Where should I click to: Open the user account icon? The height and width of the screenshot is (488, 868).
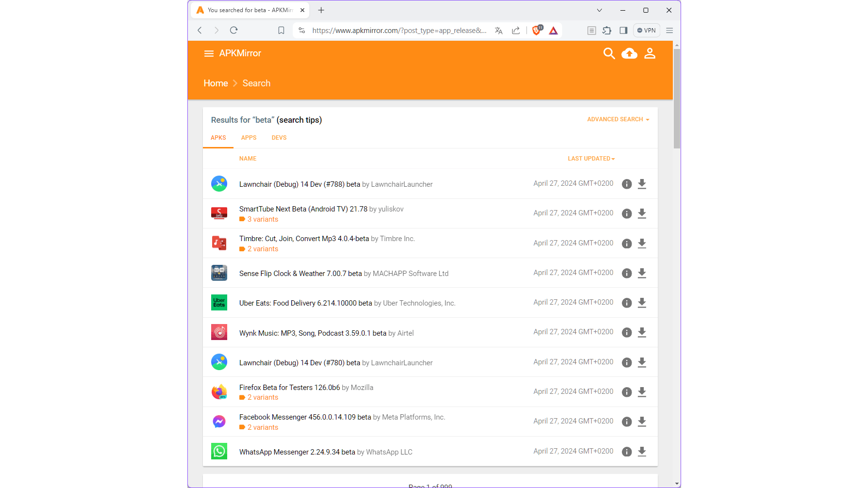(x=650, y=53)
